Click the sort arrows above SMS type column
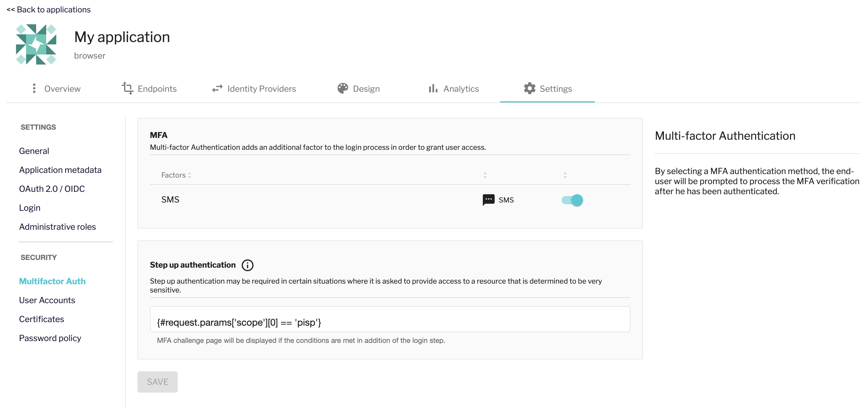The height and width of the screenshot is (408, 868). click(x=485, y=175)
